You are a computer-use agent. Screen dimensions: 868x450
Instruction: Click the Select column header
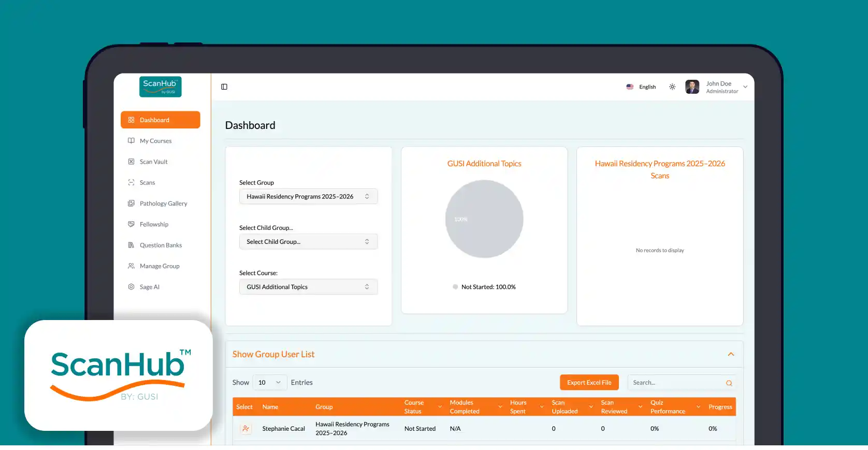244,407
